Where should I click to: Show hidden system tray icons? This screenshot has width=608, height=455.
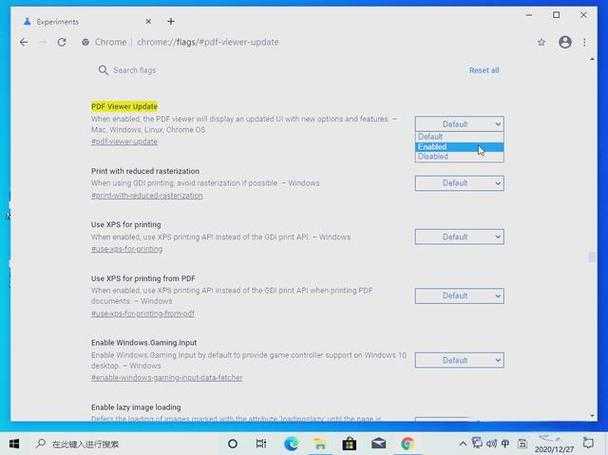(463, 443)
